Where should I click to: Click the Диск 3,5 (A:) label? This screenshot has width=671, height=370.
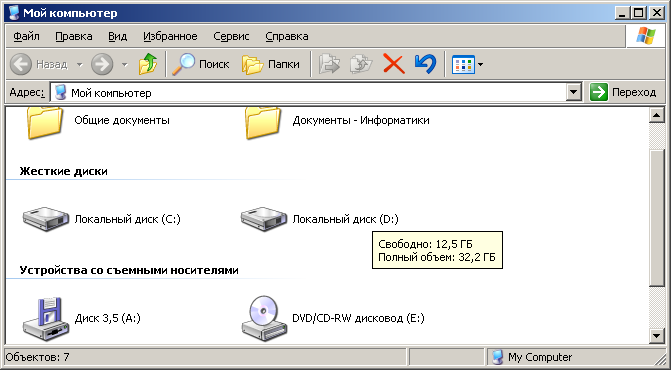click(107, 318)
